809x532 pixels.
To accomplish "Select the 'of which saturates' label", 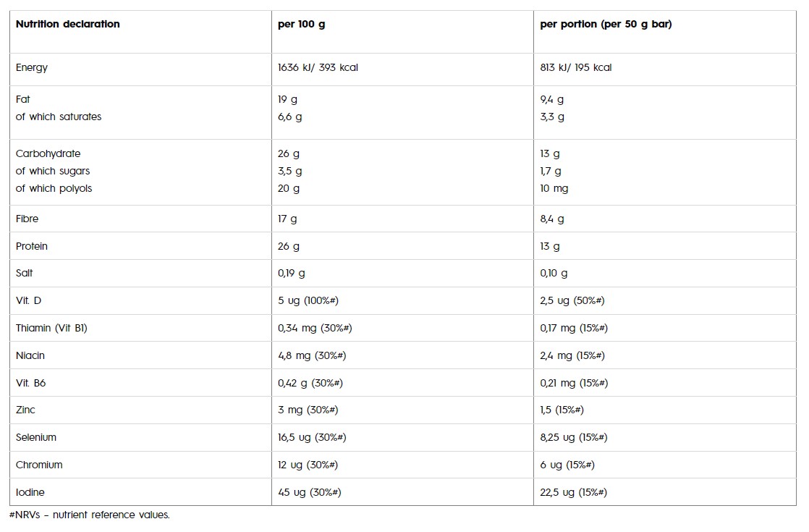I will click(59, 117).
